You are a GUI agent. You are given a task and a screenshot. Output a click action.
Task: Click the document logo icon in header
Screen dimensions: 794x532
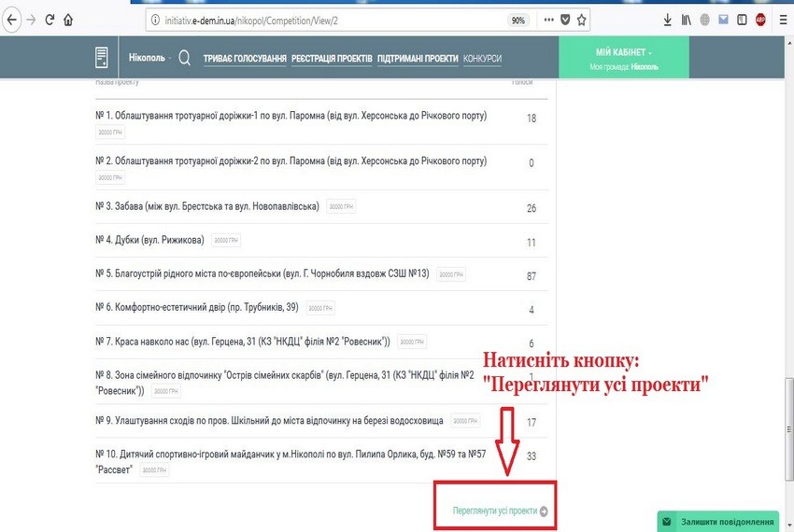click(x=102, y=57)
